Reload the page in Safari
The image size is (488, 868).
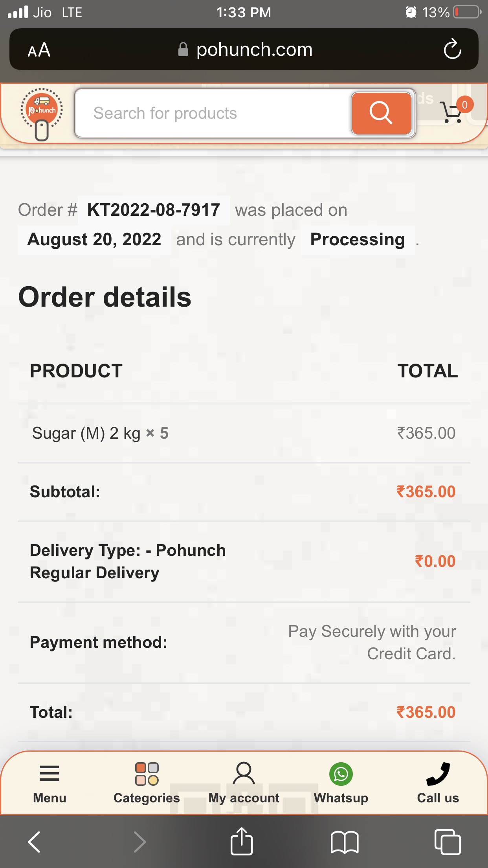click(452, 49)
